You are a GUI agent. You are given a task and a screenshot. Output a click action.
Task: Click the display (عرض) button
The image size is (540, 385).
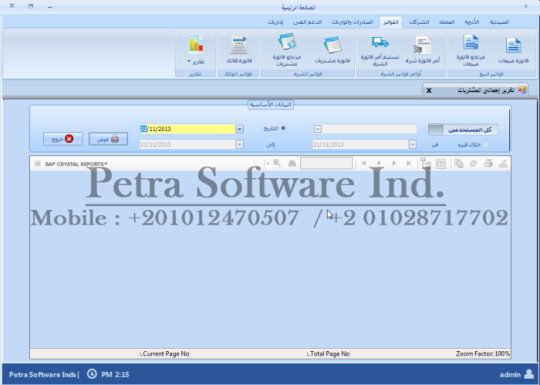pyautogui.click(x=108, y=139)
